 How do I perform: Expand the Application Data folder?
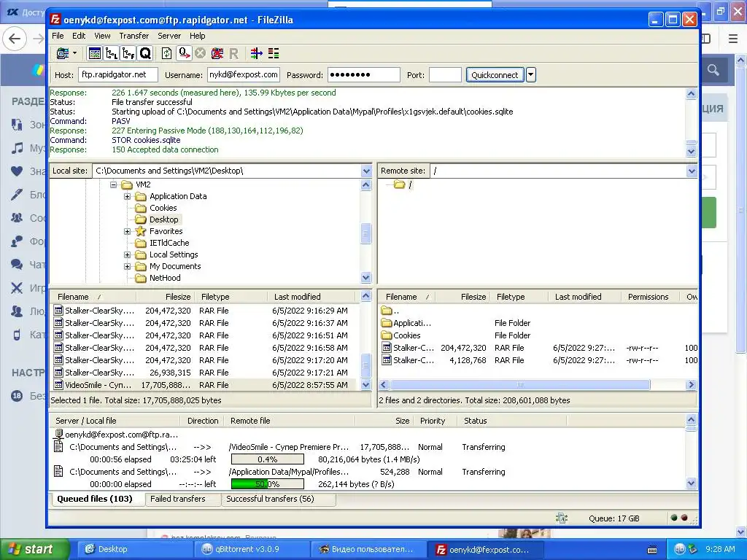click(x=127, y=196)
